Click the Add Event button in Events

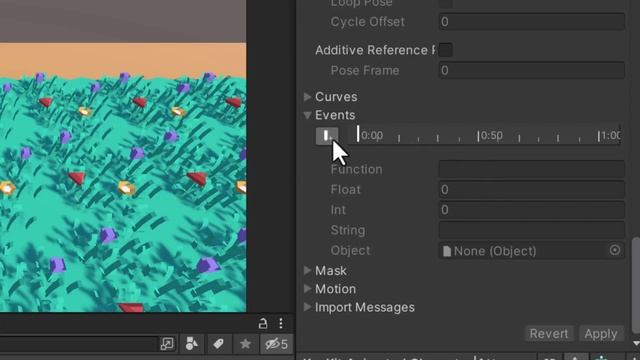(327, 136)
